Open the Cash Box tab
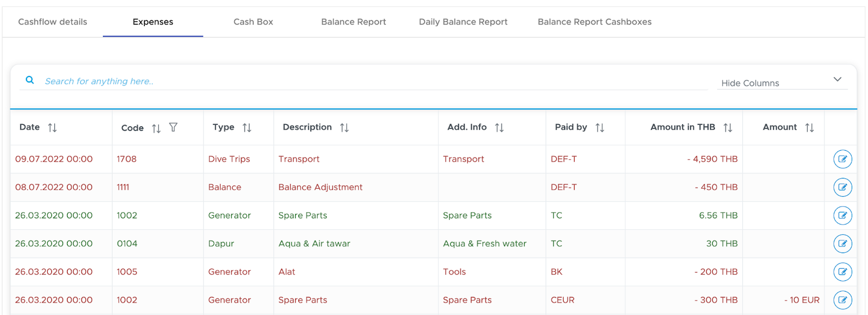 [253, 22]
